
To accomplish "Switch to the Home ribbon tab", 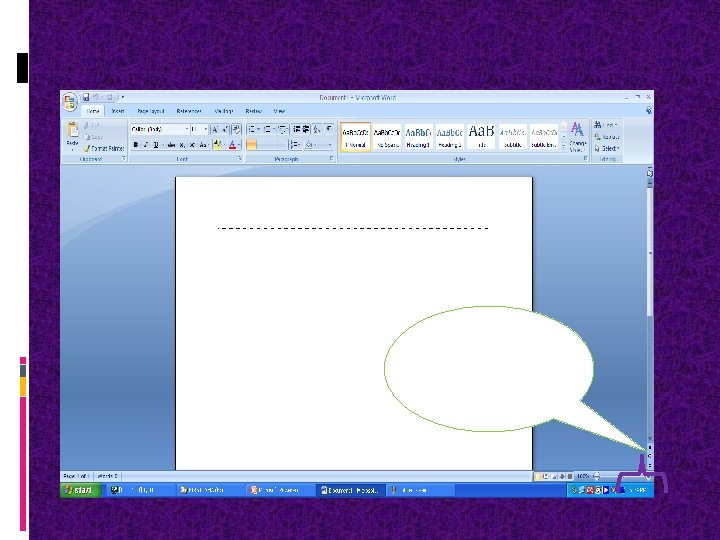I will coord(93,111).
